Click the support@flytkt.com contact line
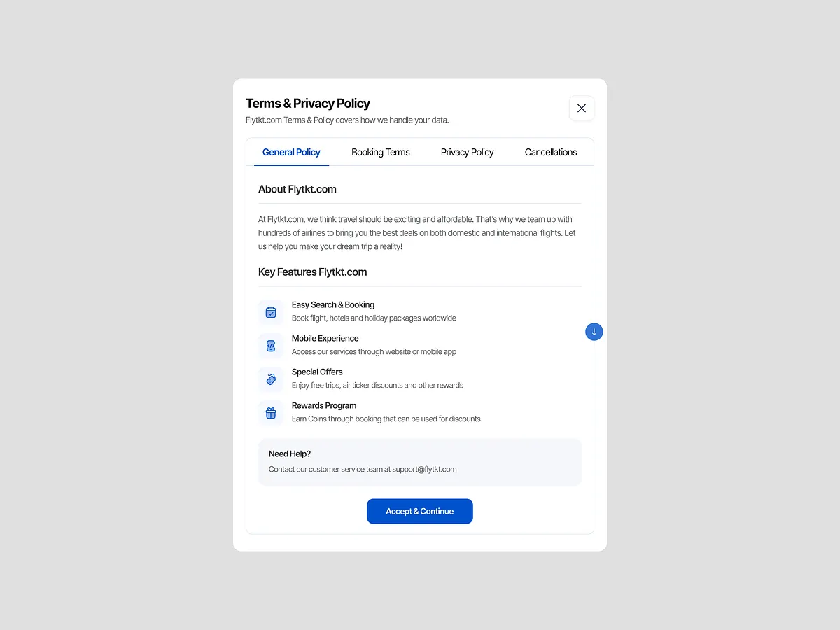This screenshot has width=840, height=630. [x=363, y=469]
